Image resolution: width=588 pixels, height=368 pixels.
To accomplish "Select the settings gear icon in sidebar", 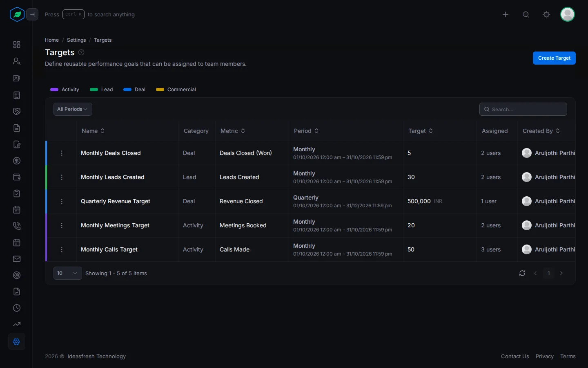I will (17, 341).
